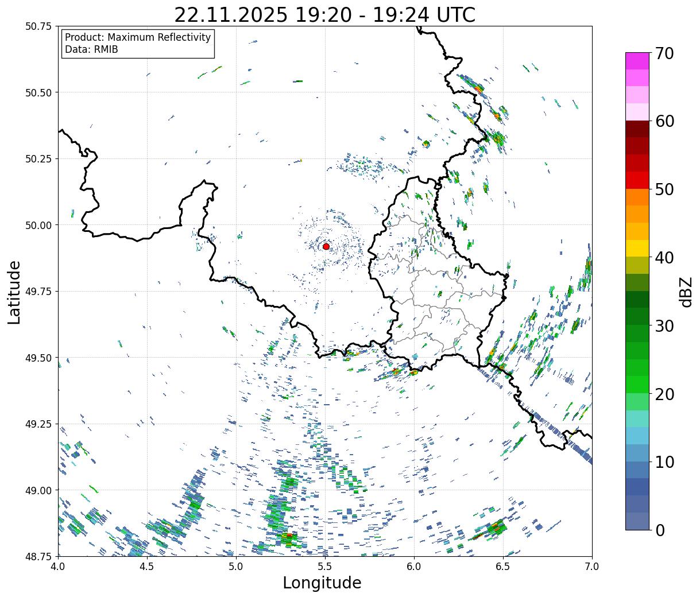Viewport: 700px width, 597px height.
Task: Click the latitude tick label 49.00
Action: point(38,490)
